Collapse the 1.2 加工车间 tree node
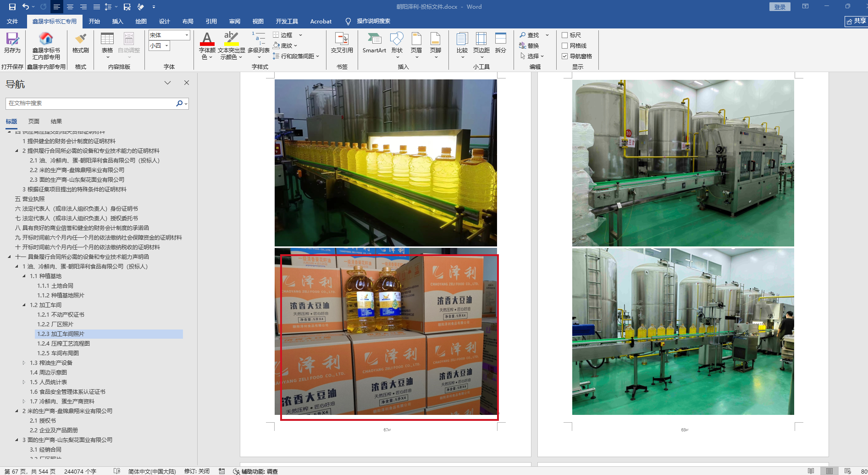The height and width of the screenshot is (475, 868). pos(24,305)
